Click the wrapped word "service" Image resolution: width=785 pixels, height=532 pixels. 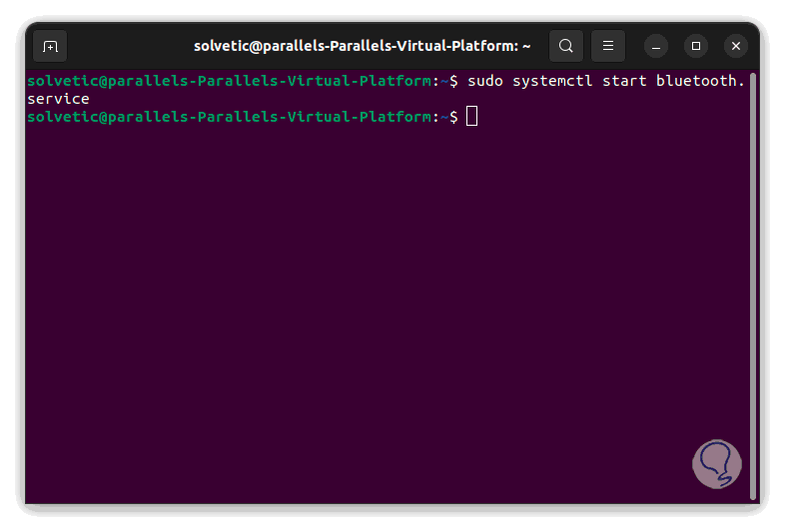pos(58,99)
